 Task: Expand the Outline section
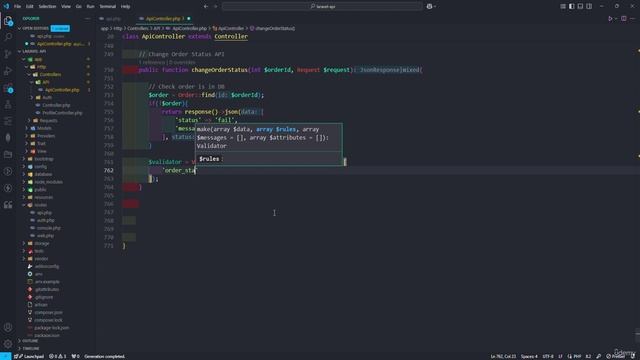(x=30, y=341)
